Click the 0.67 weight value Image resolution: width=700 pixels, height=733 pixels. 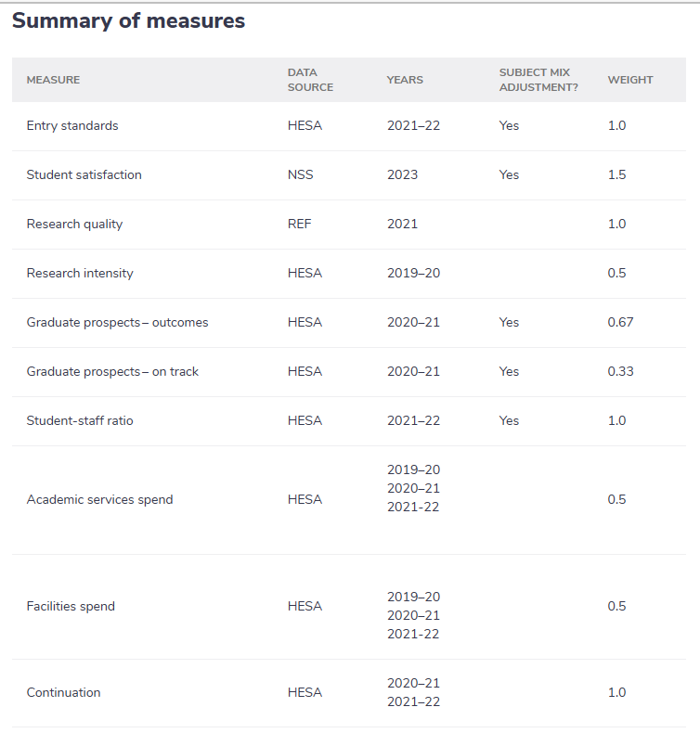[x=619, y=323]
